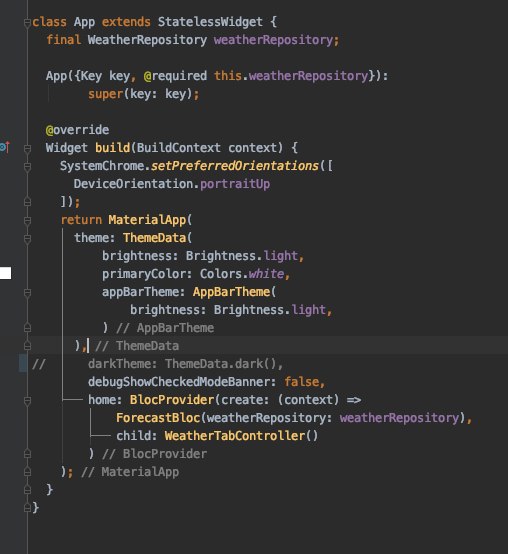Click the MaterialApp constructor name

coord(147,220)
